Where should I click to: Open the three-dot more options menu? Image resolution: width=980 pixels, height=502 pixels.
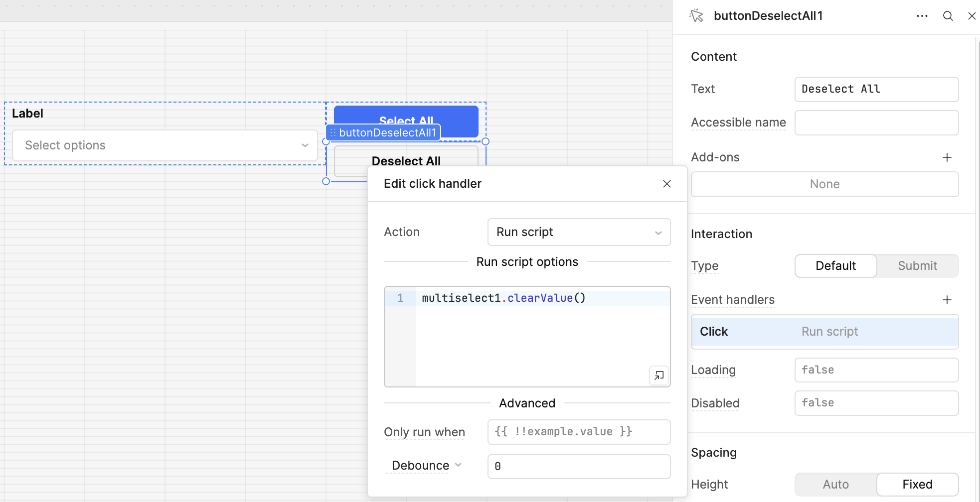922,16
